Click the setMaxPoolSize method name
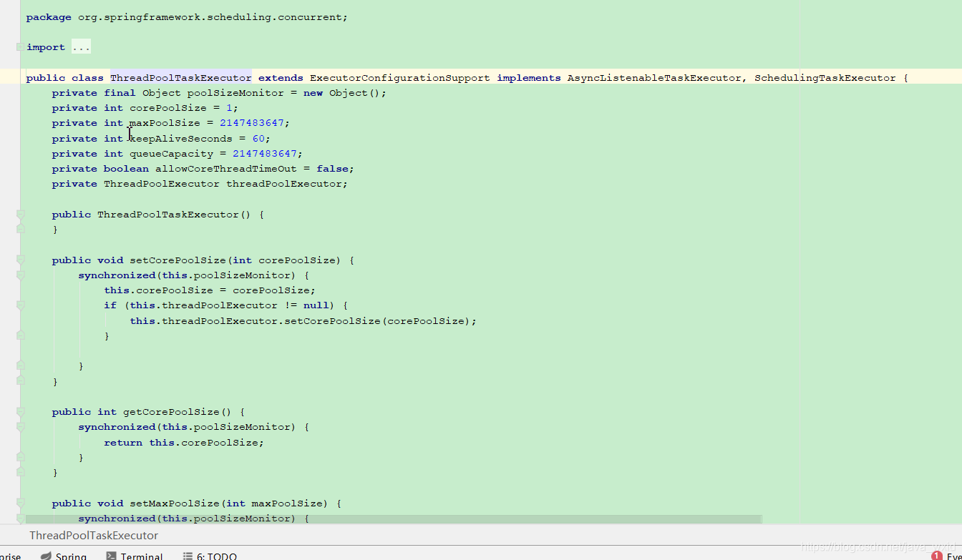This screenshot has width=962, height=560. click(x=174, y=503)
